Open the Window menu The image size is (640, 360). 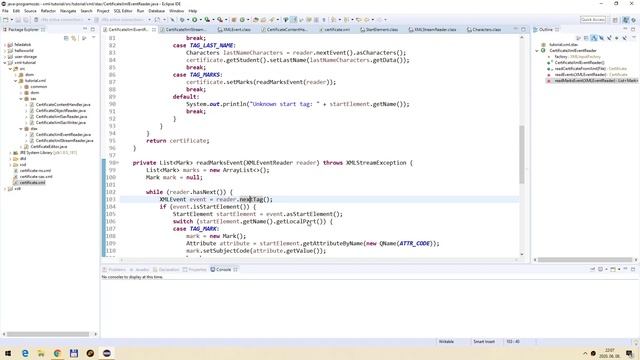click(x=176, y=11)
